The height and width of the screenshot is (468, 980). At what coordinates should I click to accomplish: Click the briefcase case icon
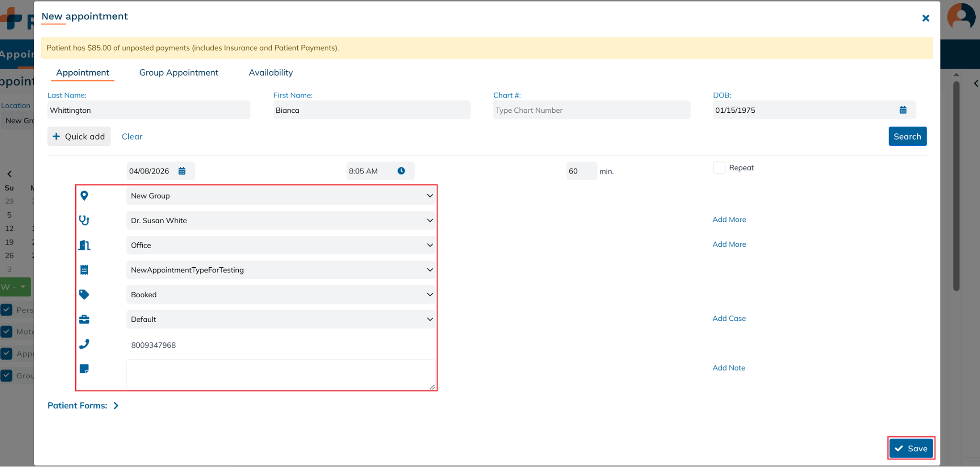pyautogui.click(x=84, y=319)
